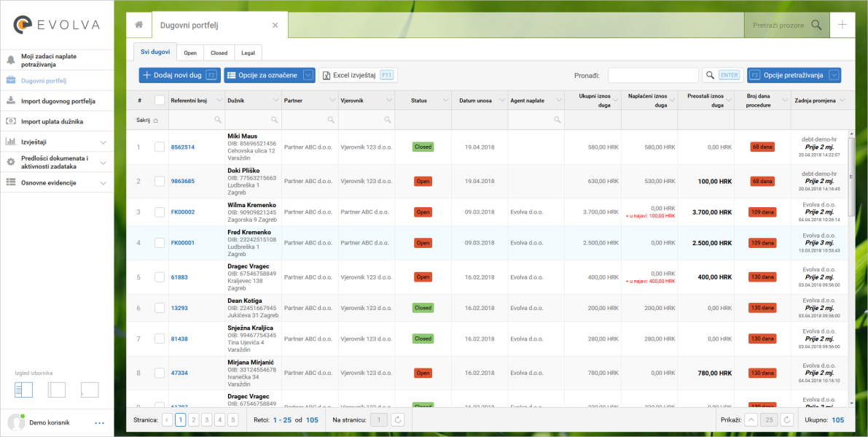This screenshot has width=868, height=437.
Task: Open Status column filter dropdown
Action: (x=445, y=100)
